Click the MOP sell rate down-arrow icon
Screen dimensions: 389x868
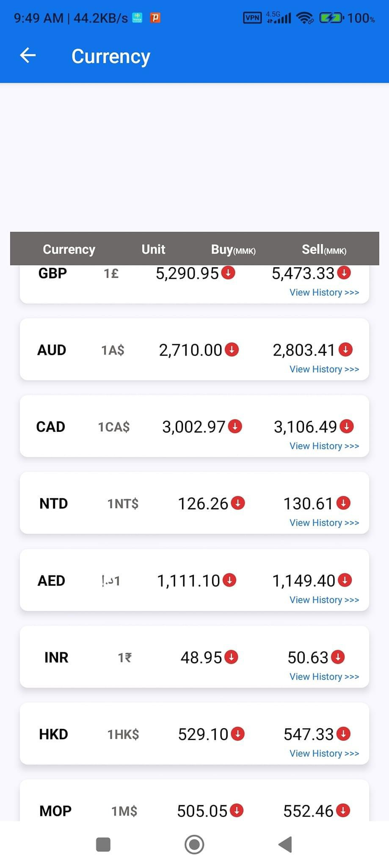pyautogui.click(x=343, y=810)
